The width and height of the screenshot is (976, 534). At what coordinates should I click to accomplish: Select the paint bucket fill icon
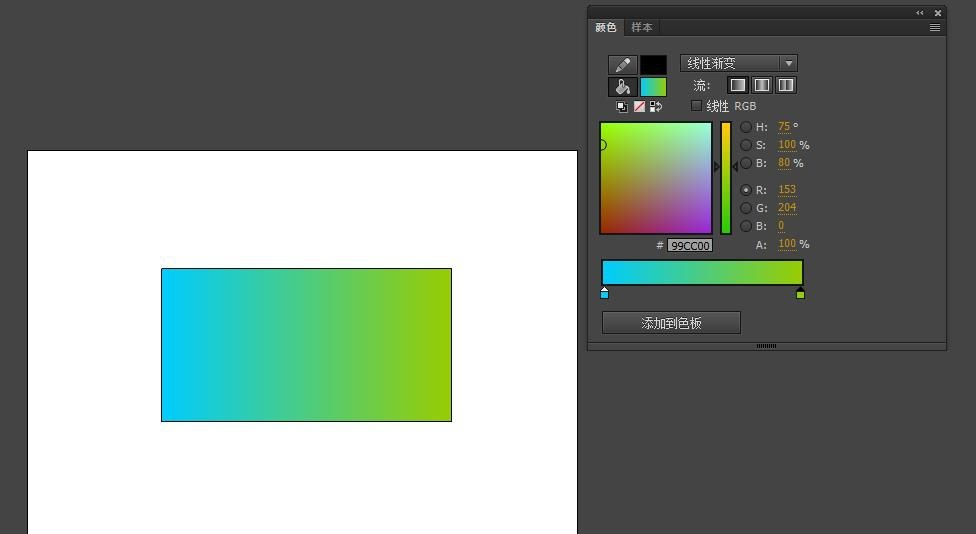622,87
